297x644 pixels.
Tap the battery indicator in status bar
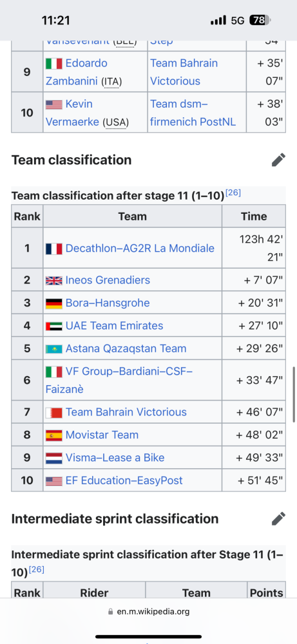point(260,20)
